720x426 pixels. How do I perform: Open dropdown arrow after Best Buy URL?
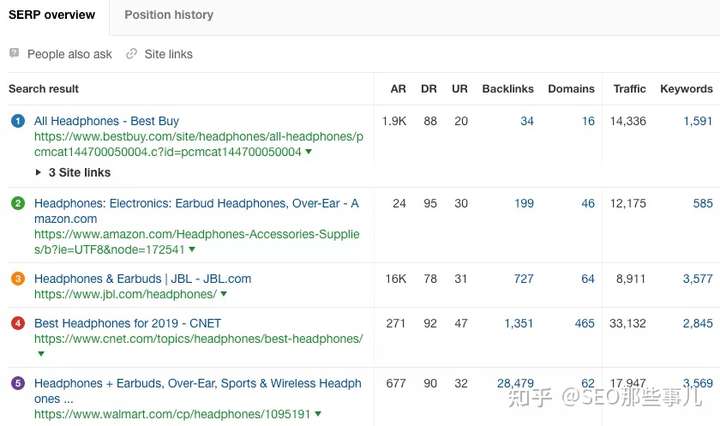click(309, 151)
